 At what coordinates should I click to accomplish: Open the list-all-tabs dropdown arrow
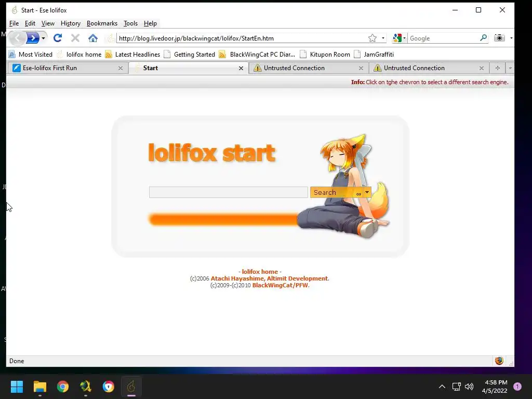510,68
